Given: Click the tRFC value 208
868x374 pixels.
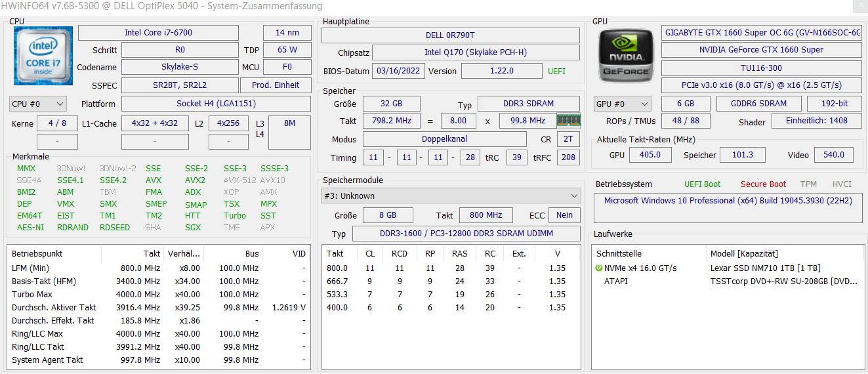Looking at the screenshot, I should tap(568, 157).
